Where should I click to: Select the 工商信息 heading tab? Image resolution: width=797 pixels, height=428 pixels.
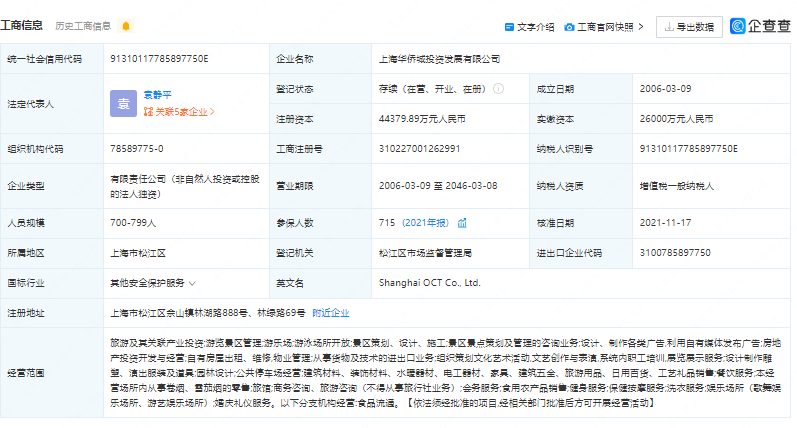tap(21, 25)
